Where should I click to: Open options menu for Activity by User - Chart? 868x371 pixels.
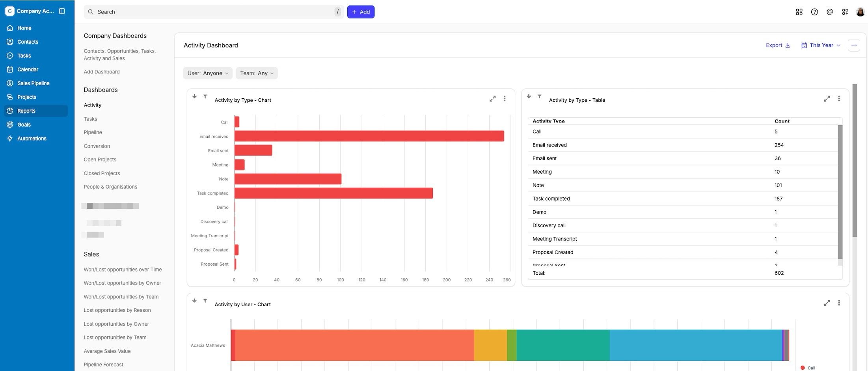point(839,303)
